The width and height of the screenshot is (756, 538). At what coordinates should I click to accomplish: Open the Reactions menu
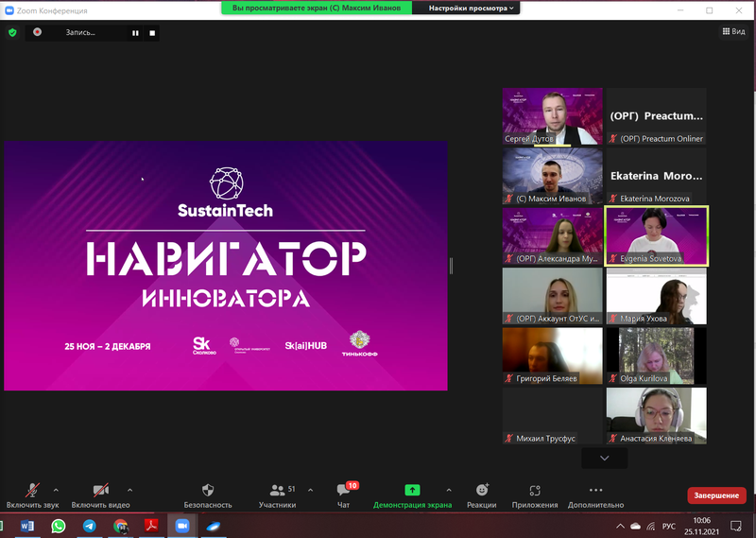(x=482, y=491)
